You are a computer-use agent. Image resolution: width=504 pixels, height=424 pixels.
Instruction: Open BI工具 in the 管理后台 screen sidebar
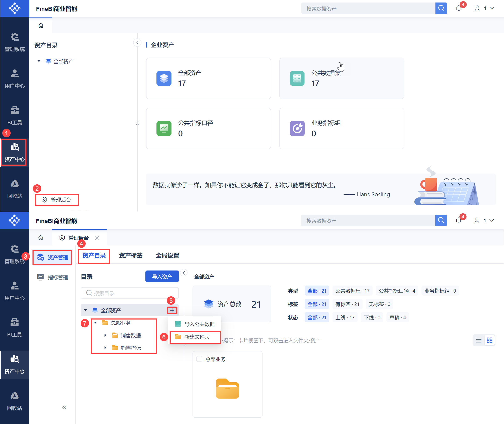[15, 328]
